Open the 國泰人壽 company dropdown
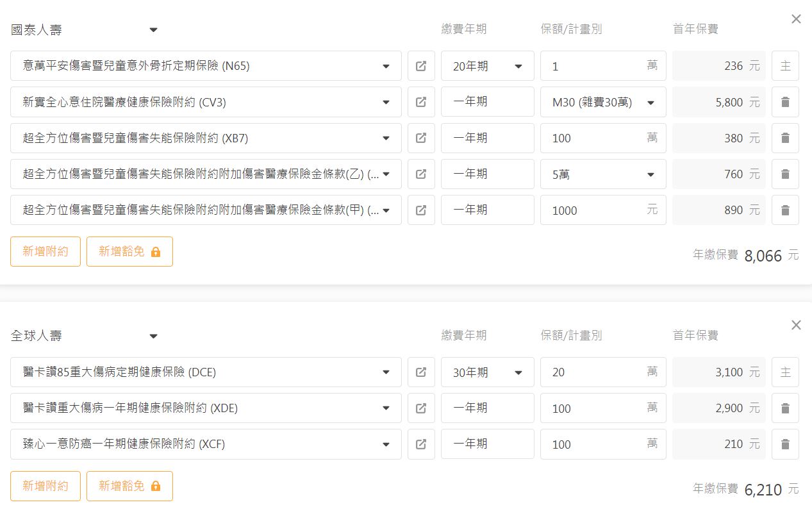The height and width of the screenshot is (507, 812). click(x=85, y=29)
